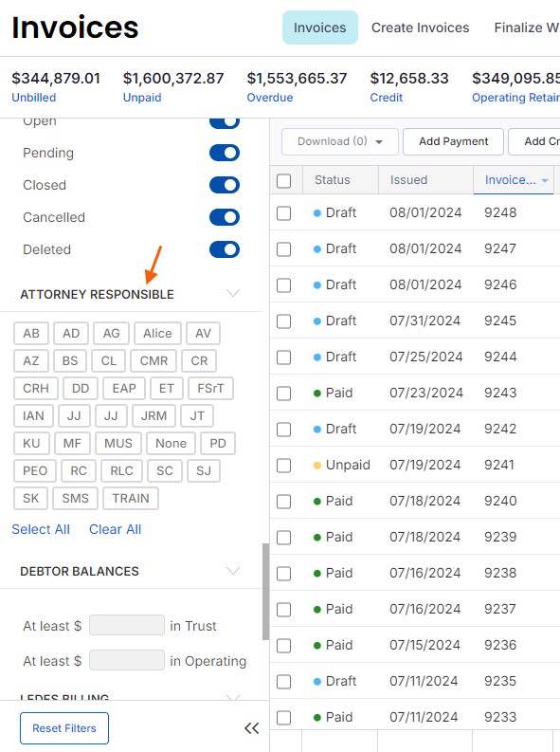
Task: Turn off the Deleted status toggle
Action: tap(225, 249)
